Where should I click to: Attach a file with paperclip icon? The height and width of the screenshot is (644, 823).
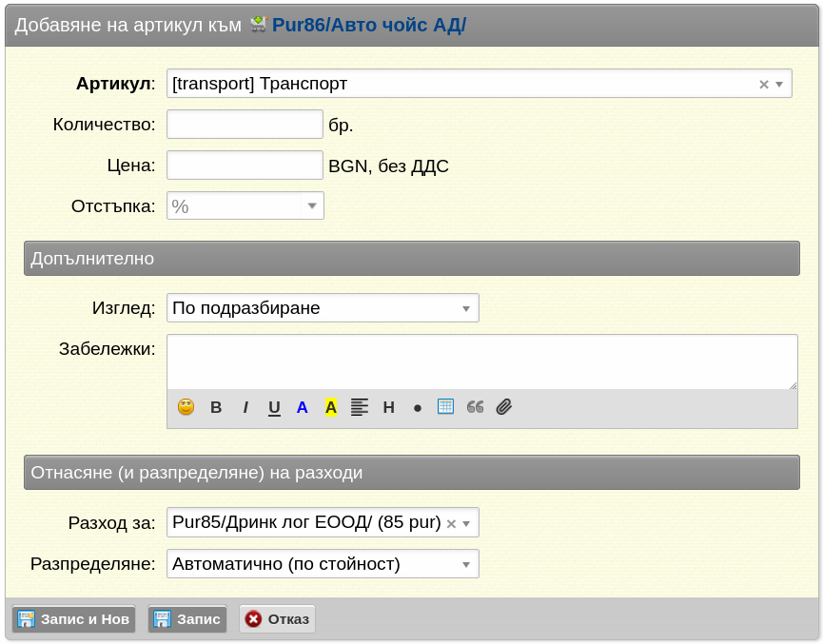coord(504,407)
